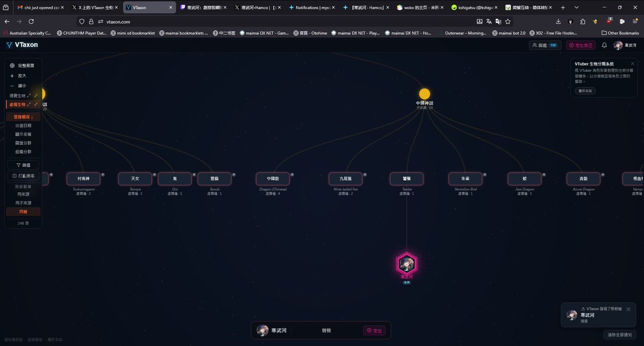Expand plus icon on 天女 node
Viewport: 644px width, 346px height.
(x=154, y=174)
